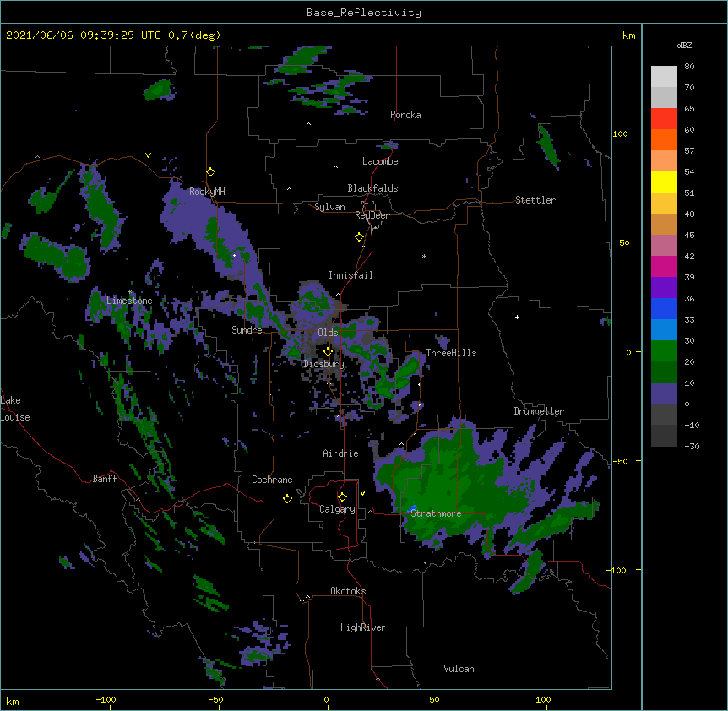Select the Olds city label
The image size is (728, 711).
[x=328, y=333]
